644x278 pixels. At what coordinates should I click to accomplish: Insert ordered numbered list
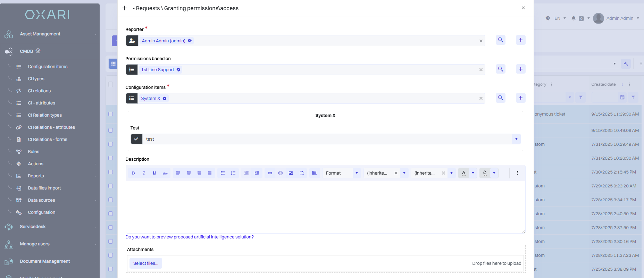click(233, 173)
